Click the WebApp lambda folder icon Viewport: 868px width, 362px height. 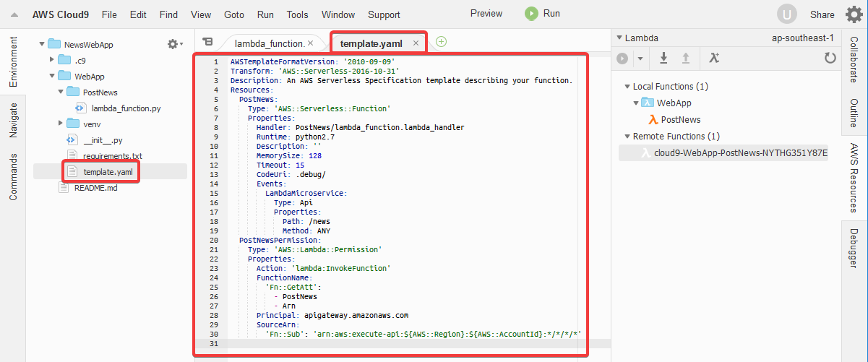point(648,103)
